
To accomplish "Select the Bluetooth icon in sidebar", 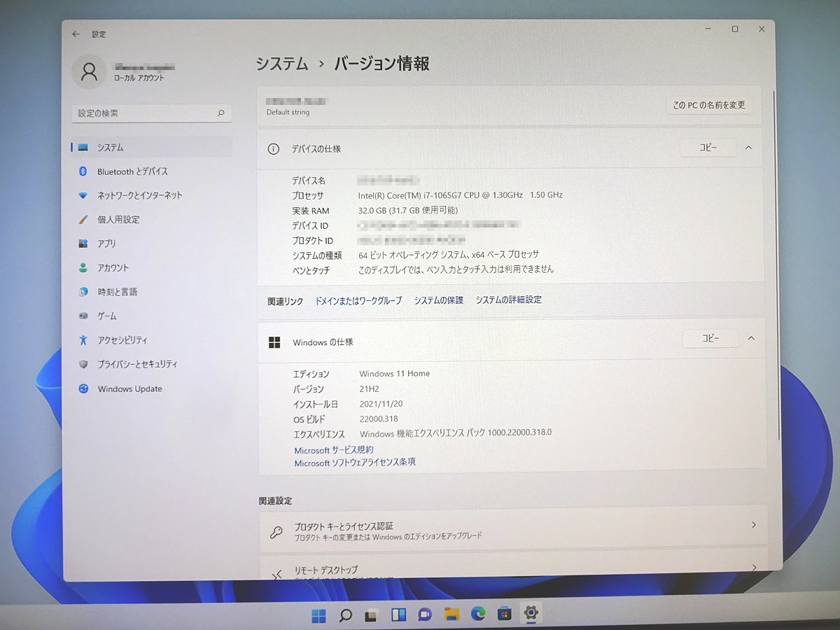I will [x=82, y=171].
